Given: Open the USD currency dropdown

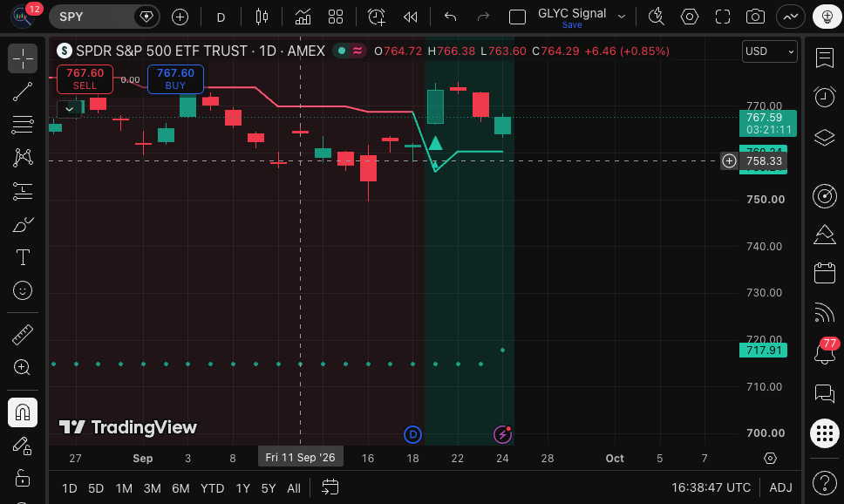Looking at the screenshot, I should (770, 51).
